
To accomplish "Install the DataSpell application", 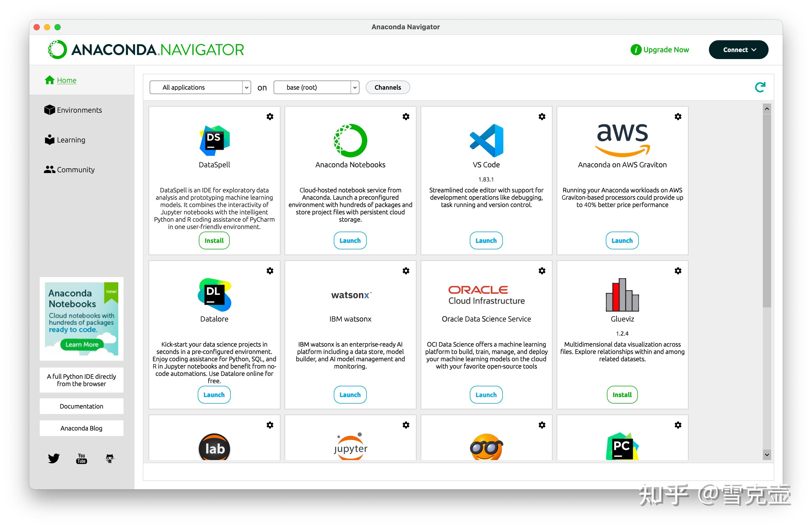I will click(214, 241).
